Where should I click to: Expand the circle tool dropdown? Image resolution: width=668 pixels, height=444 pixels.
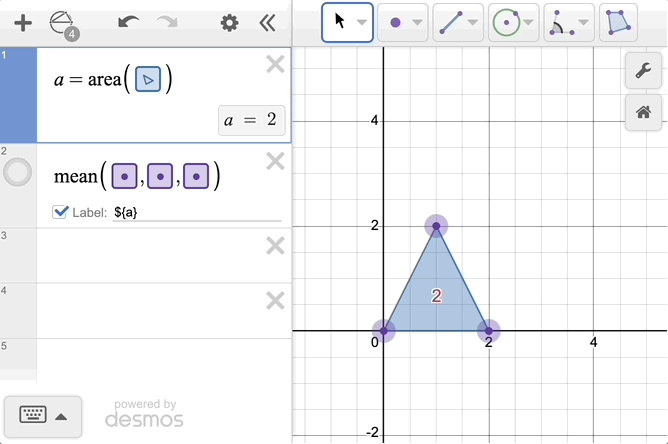(x=528, y=22)
